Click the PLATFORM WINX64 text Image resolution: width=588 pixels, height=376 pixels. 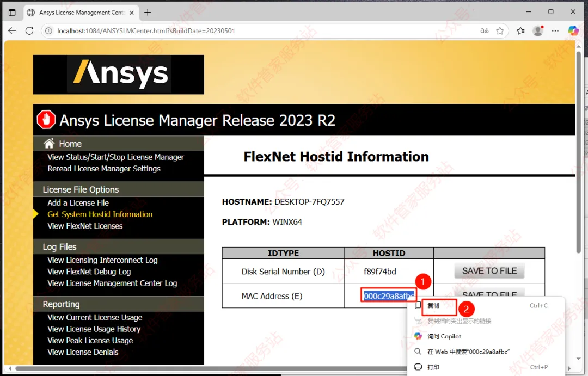(262, 222)
